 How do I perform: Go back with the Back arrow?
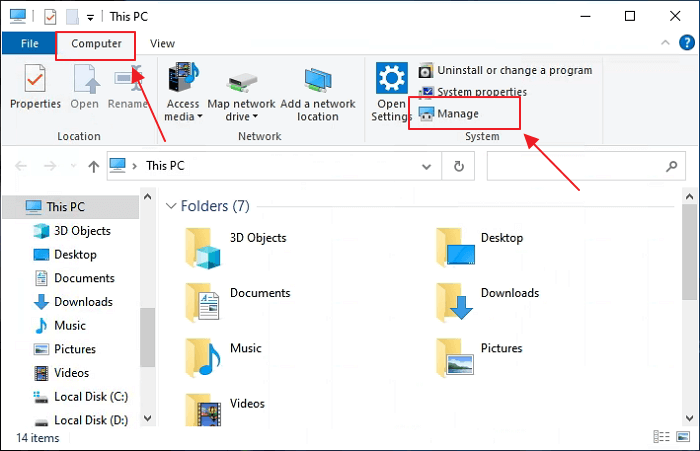(x=21, y=166)
